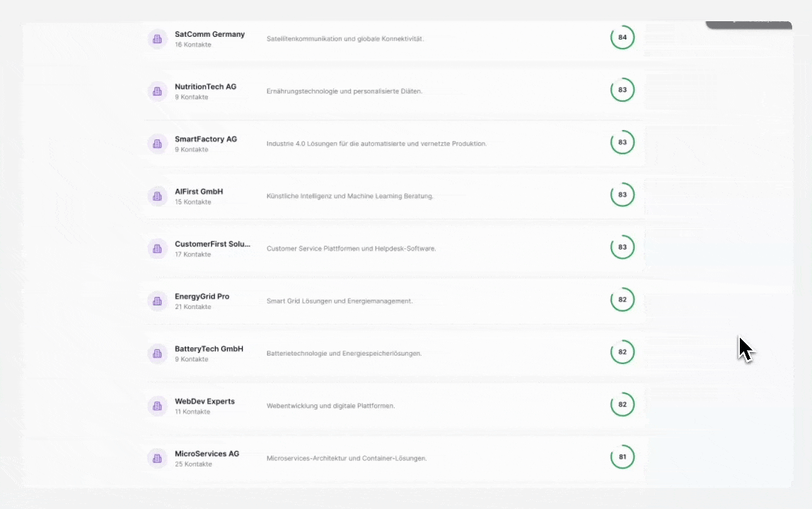Click the "25 Kontakte" label under MicroServices AG
Viewport: 812px width, 509px height.
click(193, 464)
